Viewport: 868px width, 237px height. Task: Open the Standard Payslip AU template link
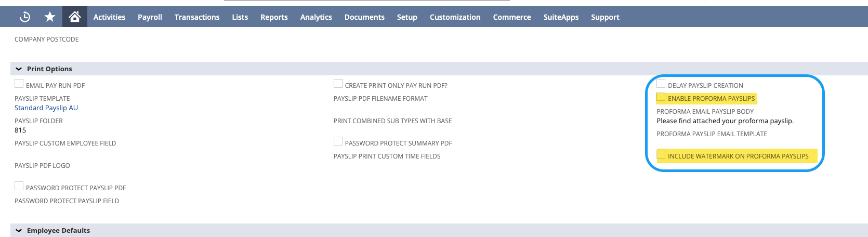click(46, 108)
